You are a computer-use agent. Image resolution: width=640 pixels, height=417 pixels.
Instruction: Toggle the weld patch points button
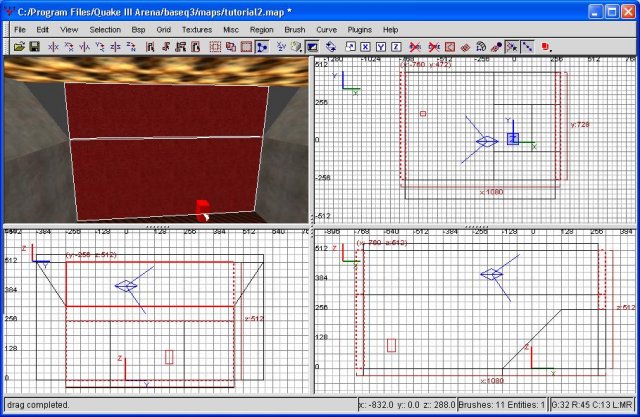511,47
